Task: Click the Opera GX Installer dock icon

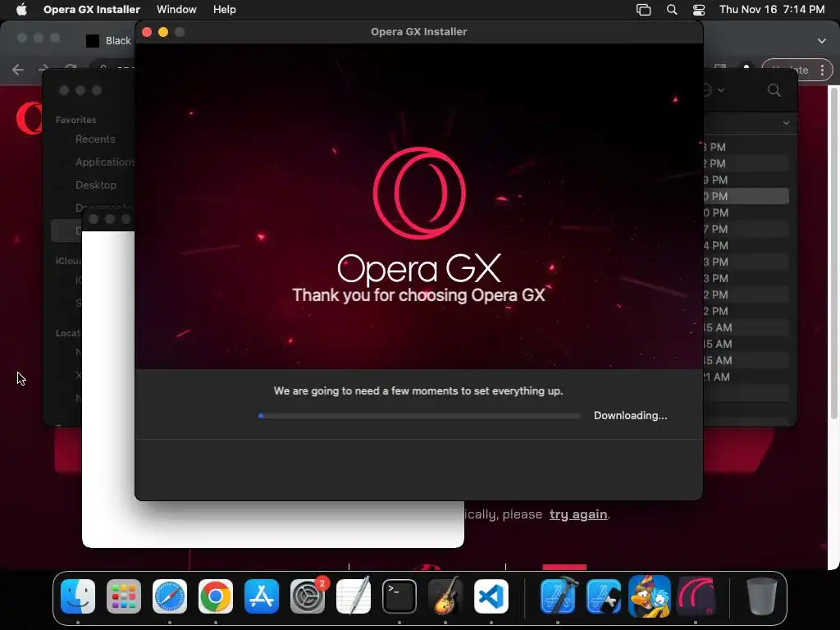Action: tap(696, 596)
